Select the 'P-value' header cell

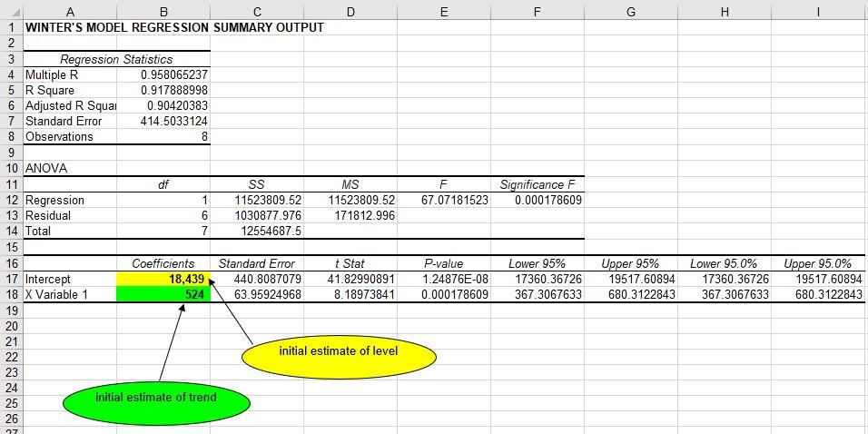point(444,263)
